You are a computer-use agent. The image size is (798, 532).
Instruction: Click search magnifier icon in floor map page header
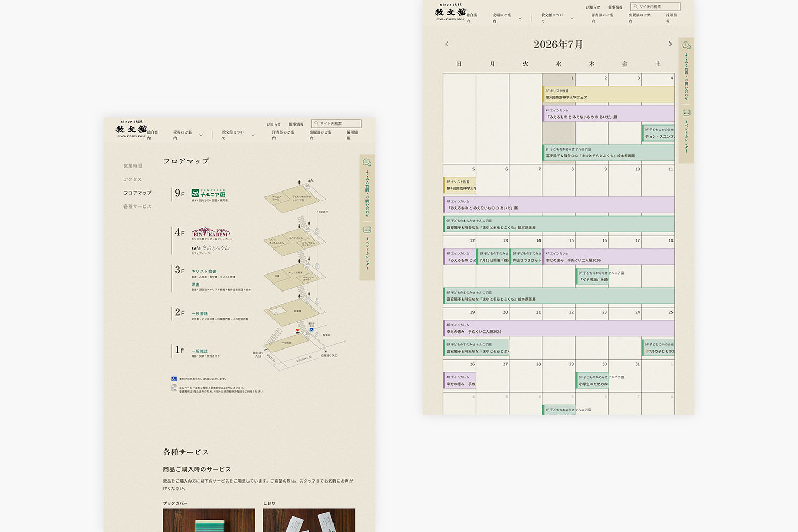316,123
